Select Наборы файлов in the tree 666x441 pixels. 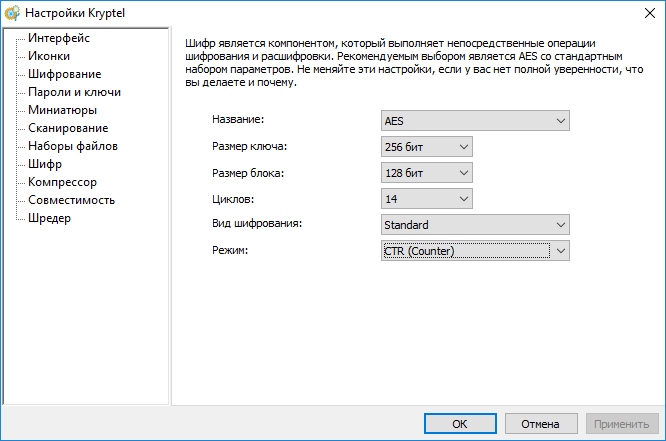pos(73,146)
